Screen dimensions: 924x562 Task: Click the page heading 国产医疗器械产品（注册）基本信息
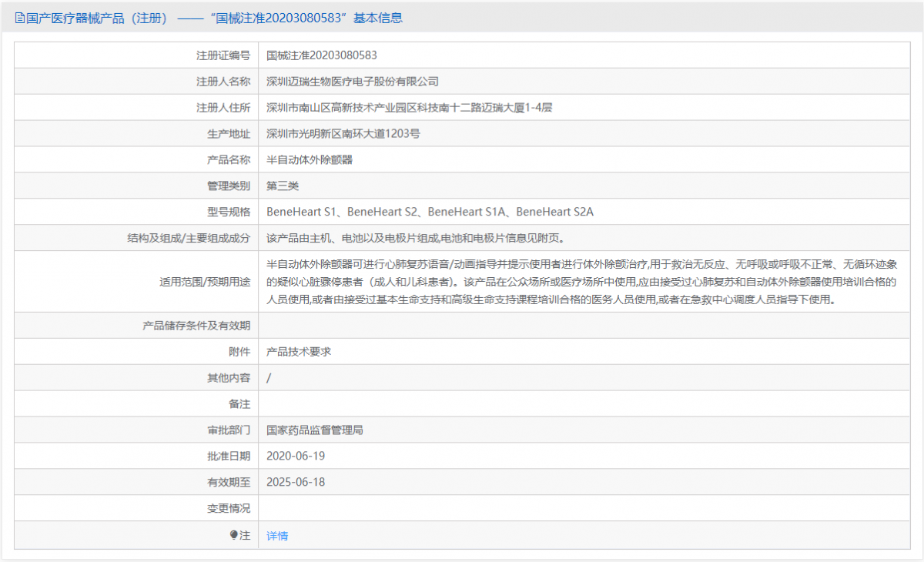click(x=209, y=18)
